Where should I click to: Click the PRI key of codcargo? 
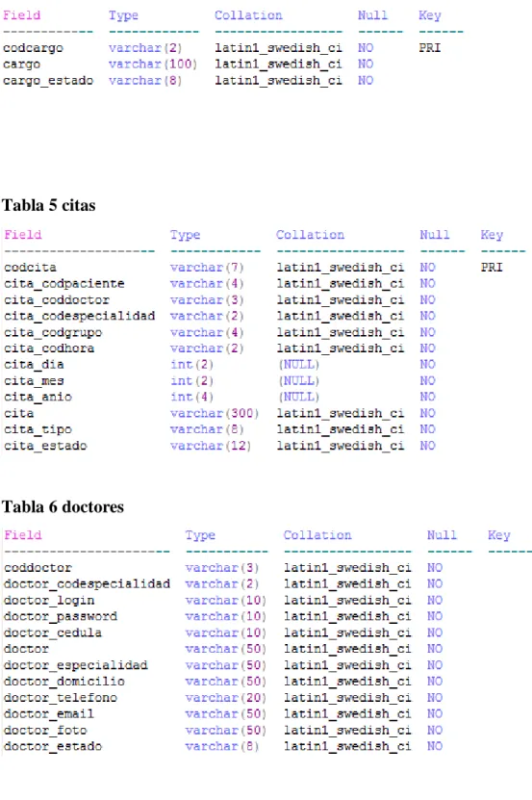click(x=429, y=48)
